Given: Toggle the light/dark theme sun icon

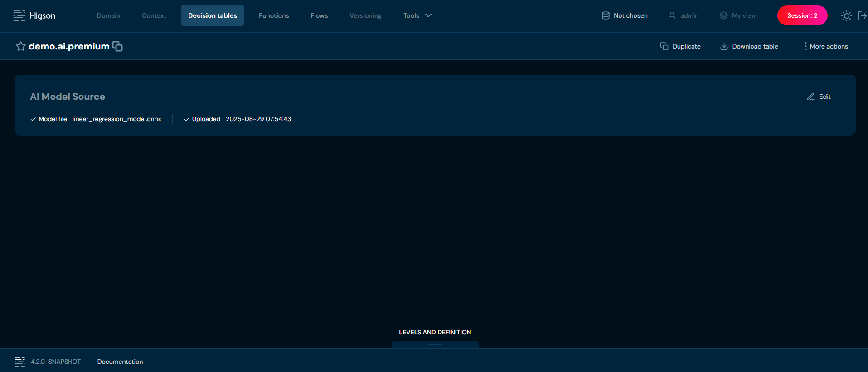Looking at the screenshot, I should [x=846, y=16].
